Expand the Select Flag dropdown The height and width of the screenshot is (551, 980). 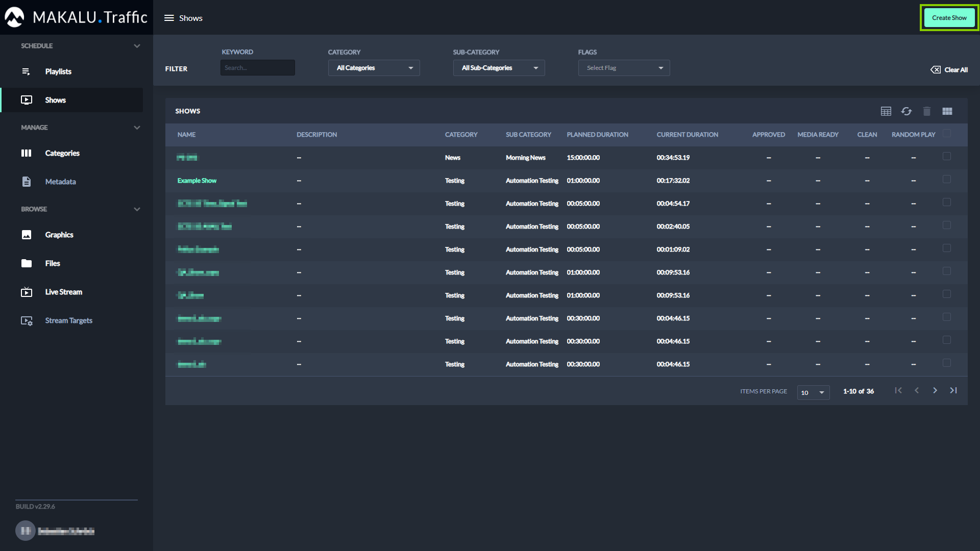[x=624, y=68]
